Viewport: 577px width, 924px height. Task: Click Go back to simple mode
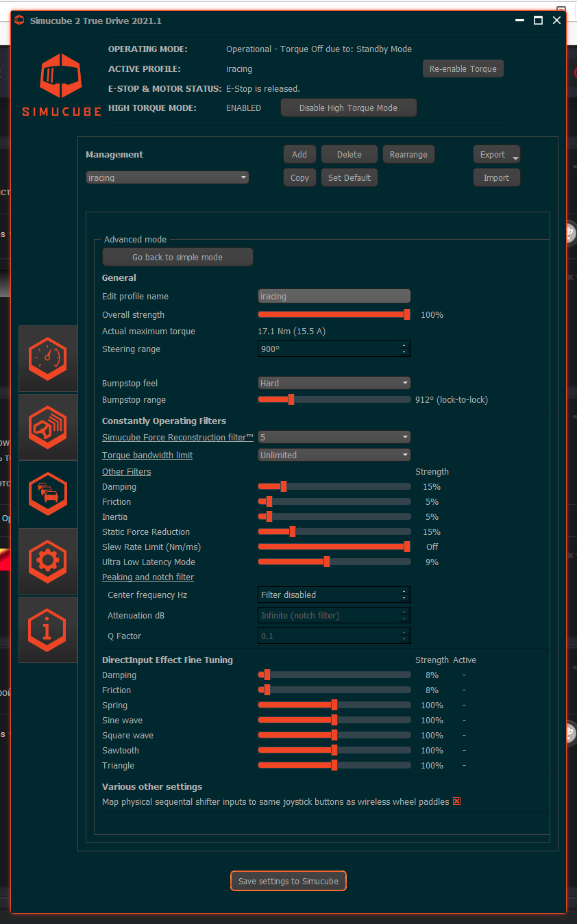click(177, 258)
